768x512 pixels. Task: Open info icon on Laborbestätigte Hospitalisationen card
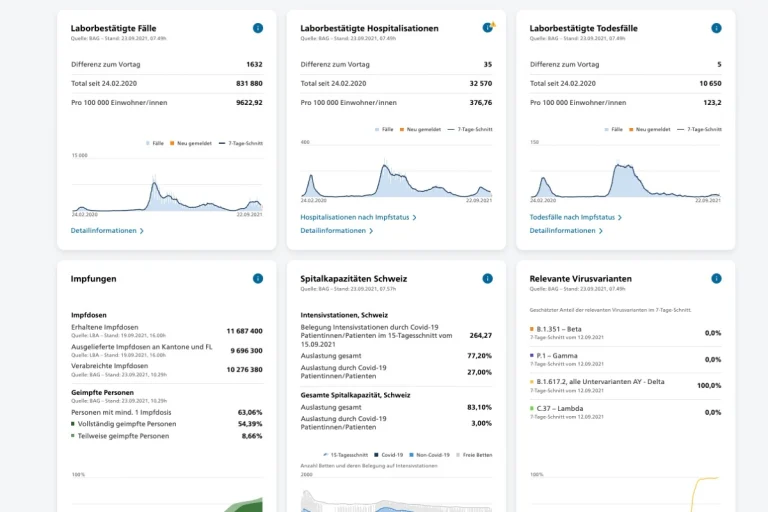[487, 28]
